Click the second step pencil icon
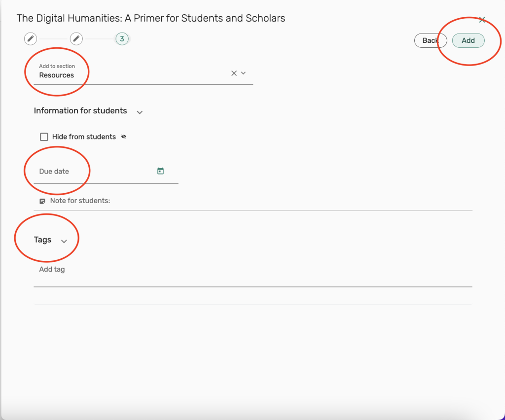505x420 pixels. tap(76, 38)
